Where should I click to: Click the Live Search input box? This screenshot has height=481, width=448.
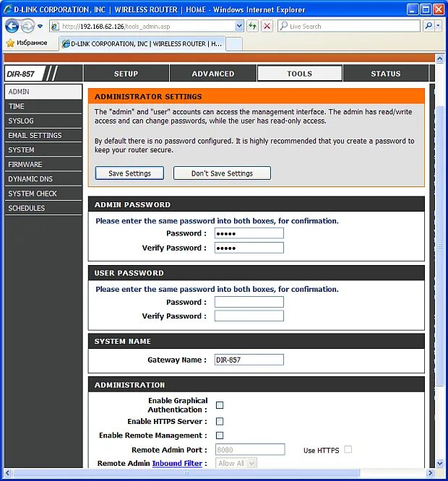pyautogui.click(x=349, y=26)
